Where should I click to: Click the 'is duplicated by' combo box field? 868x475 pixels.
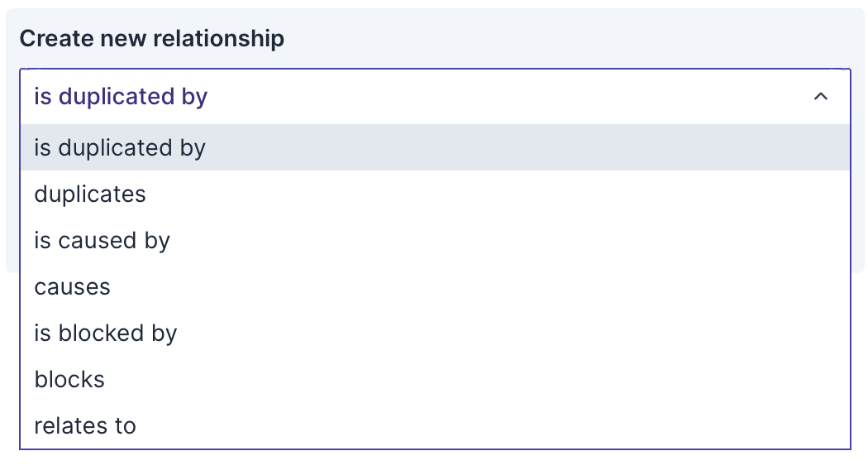(x=413, y=97)
